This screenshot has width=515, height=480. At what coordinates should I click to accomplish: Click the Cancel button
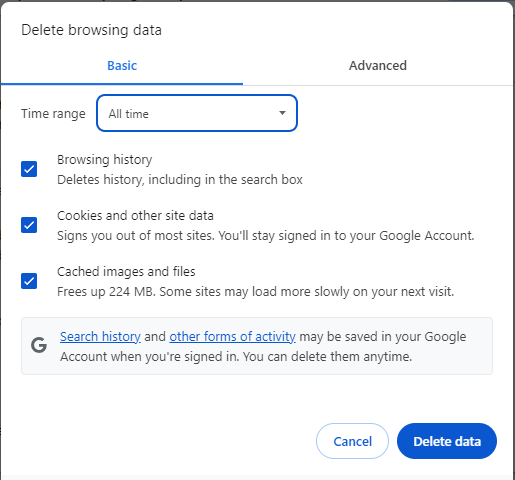[352, 441]
